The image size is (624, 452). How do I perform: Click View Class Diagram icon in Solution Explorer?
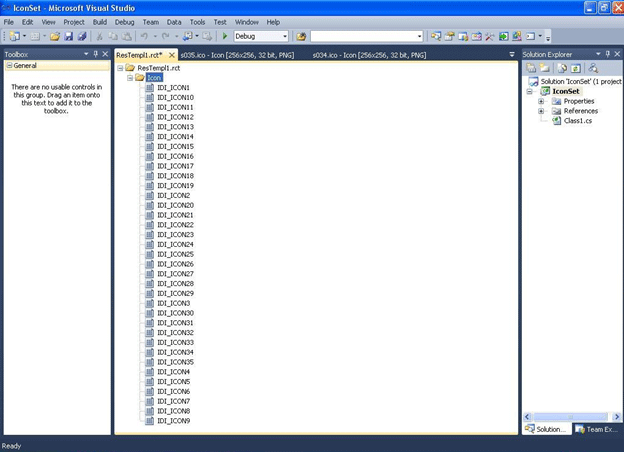(x=593, y=68)
